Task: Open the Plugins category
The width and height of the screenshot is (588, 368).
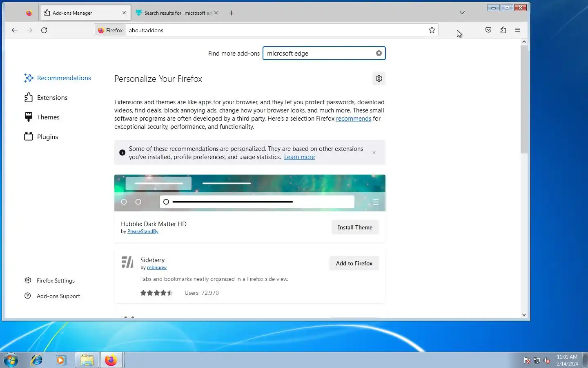Action: 41,137
